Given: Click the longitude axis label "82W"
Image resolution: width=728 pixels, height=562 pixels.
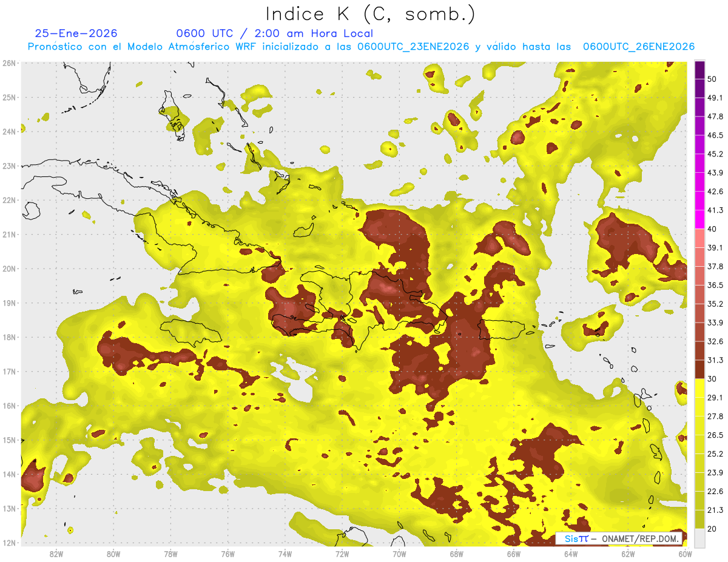Looking at the screenshot, I should [x=56, y=554].
